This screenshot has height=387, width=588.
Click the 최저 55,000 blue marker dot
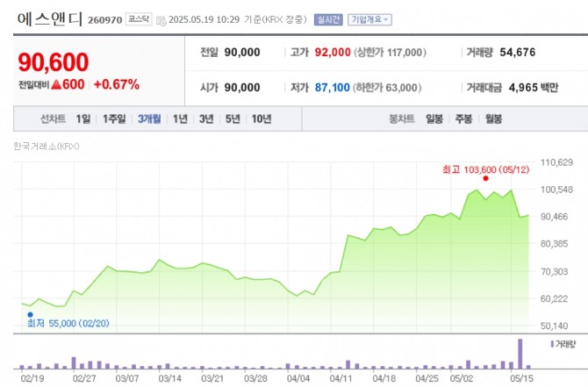30,314
